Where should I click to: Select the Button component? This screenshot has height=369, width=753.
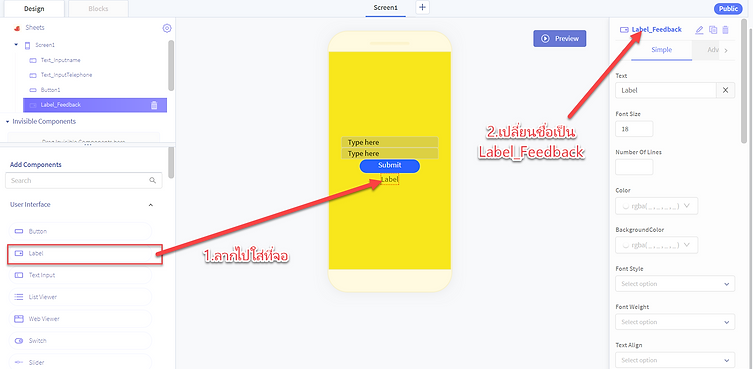(x=80, y=231)
